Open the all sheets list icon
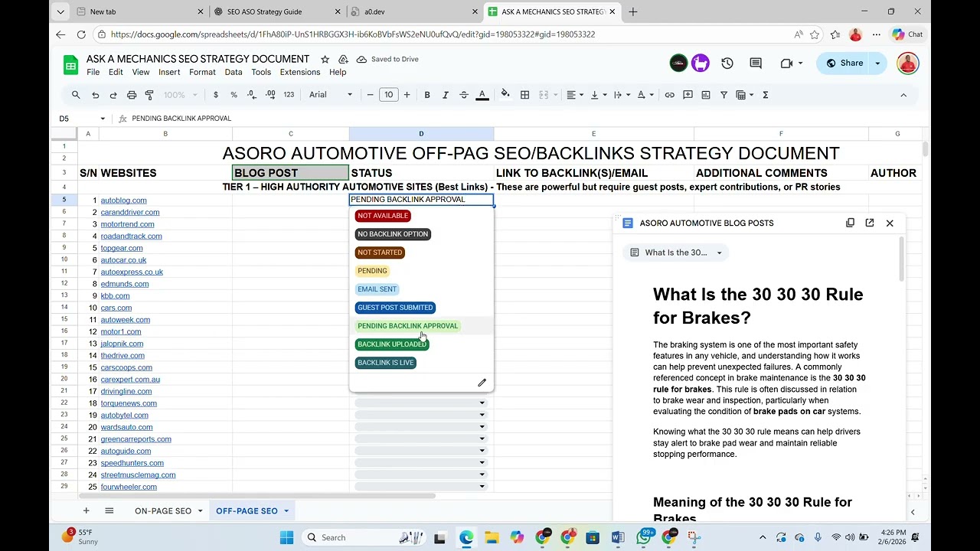980x551 pixels. (109, 511)
